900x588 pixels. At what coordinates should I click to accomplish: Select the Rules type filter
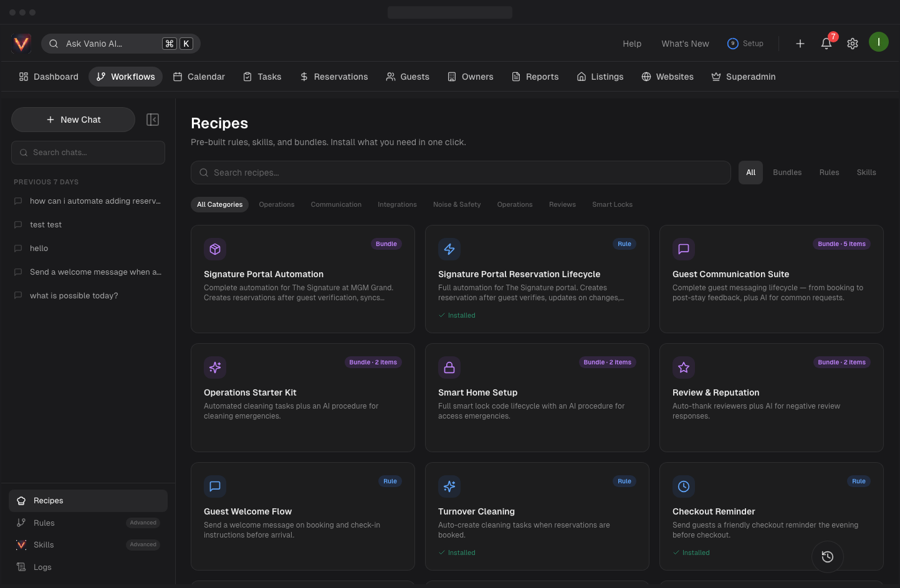tap(829, 173)
